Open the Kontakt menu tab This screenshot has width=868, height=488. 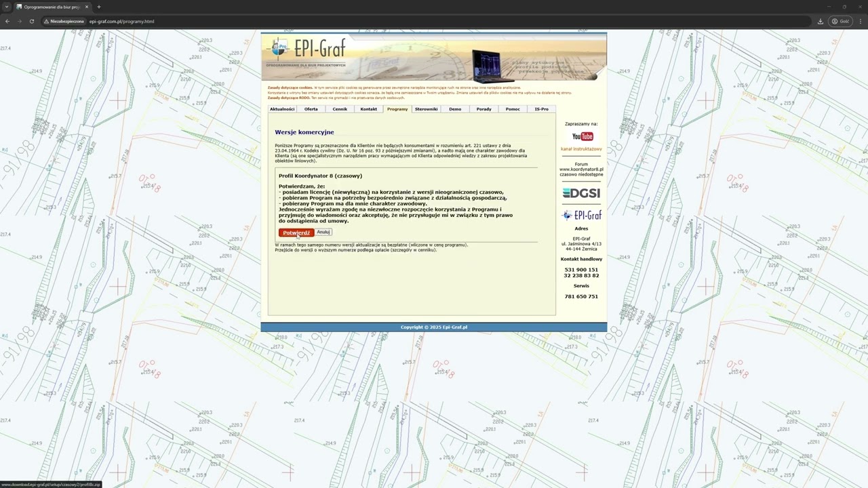click(369, 109)
